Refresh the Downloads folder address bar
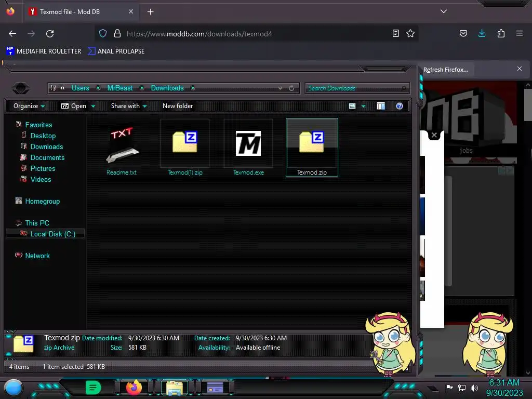 291,88
